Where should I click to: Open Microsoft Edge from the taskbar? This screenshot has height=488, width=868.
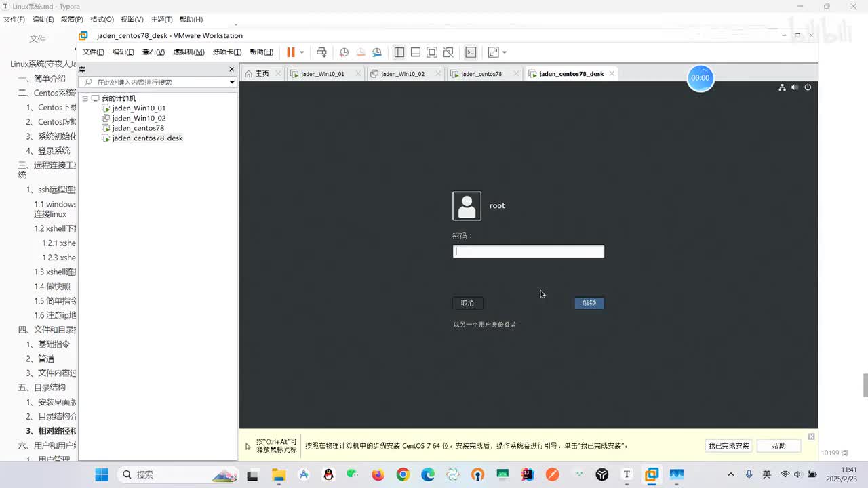pyautogui.click(x=428, y=474)
